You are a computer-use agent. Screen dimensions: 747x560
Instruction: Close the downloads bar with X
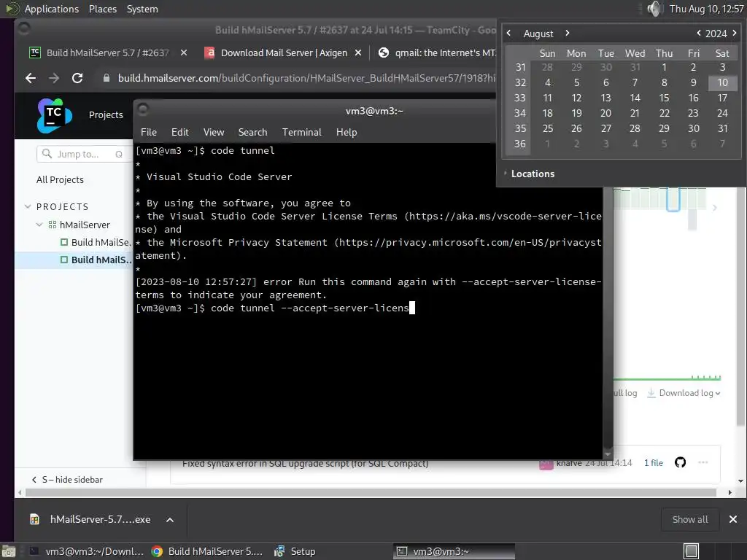tap(732, 519)
